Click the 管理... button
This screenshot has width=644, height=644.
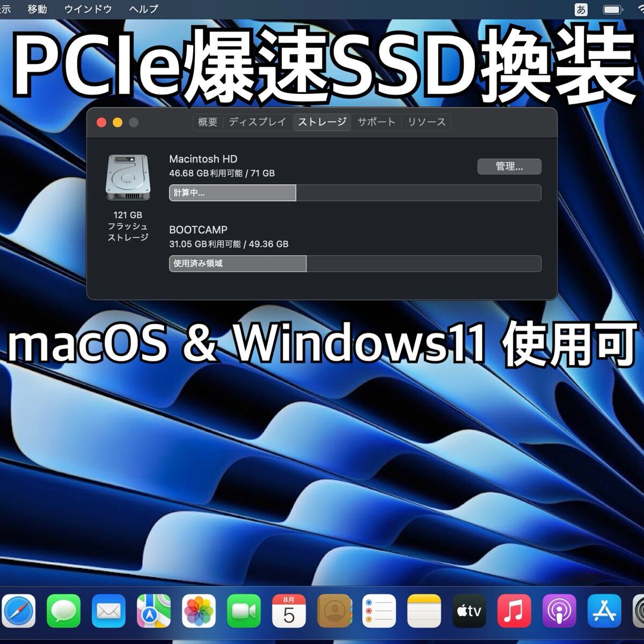(x=509, y=166)
